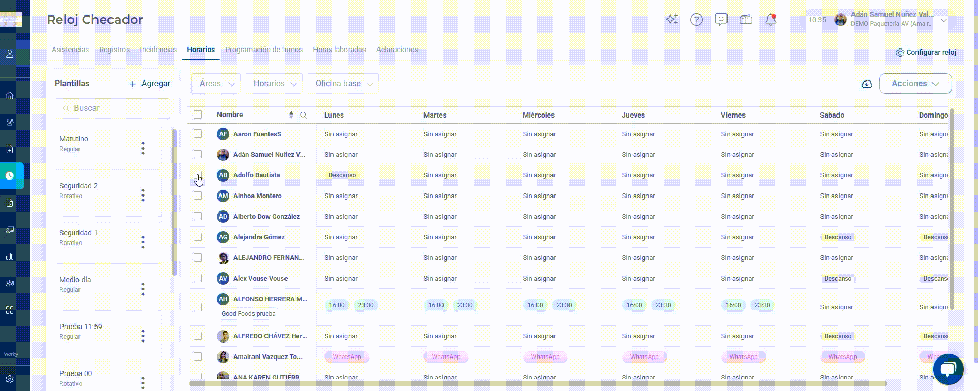980x391 pixels.
Task: Expand the Acciones dropdown button
Action: pos(915,84)
